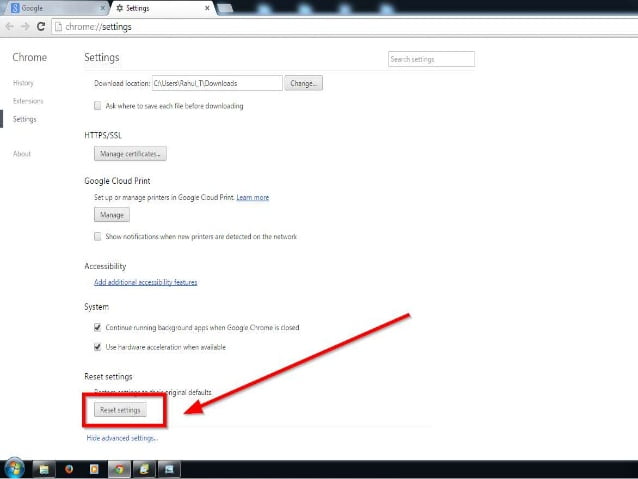Viewport: 638px width, 479px height.
Task: Open the monitor app icon in taskbar
Action: 169,470
